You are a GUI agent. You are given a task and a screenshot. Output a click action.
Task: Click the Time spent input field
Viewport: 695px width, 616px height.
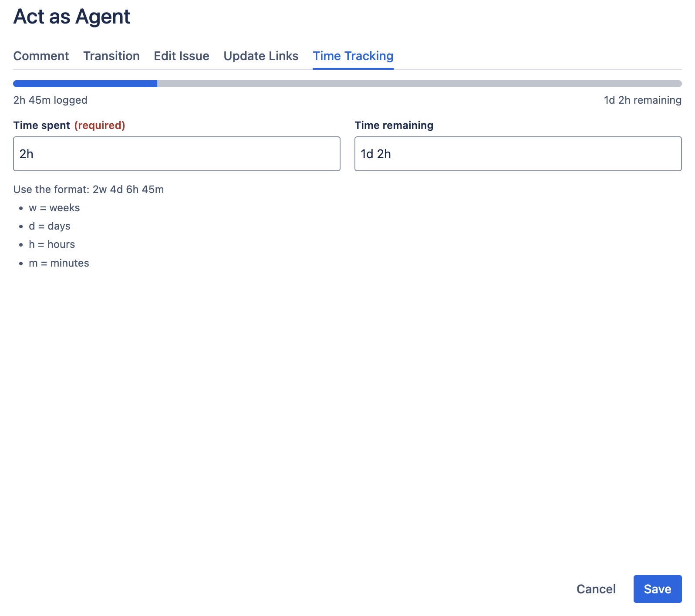pos(177,154)
